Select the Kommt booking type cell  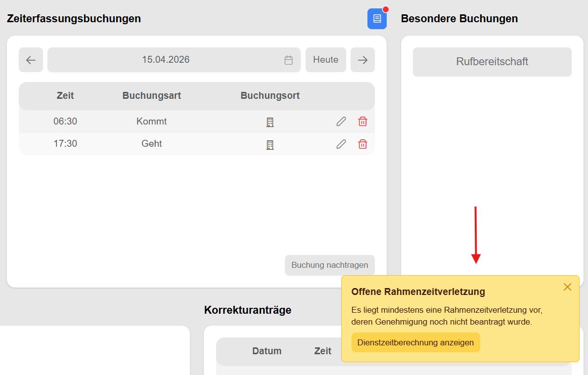coord(151,122)
